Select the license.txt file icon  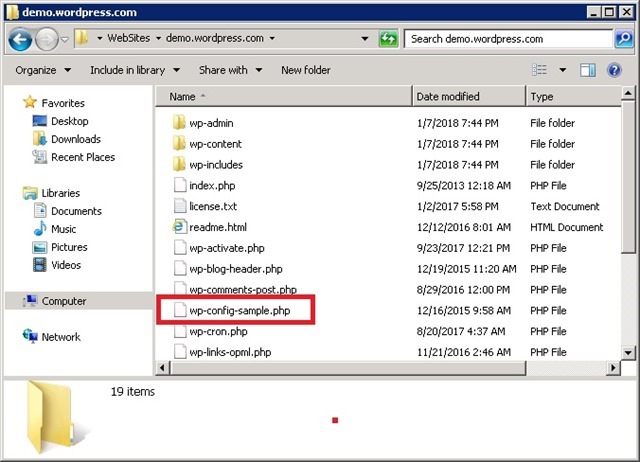[180, 206]
